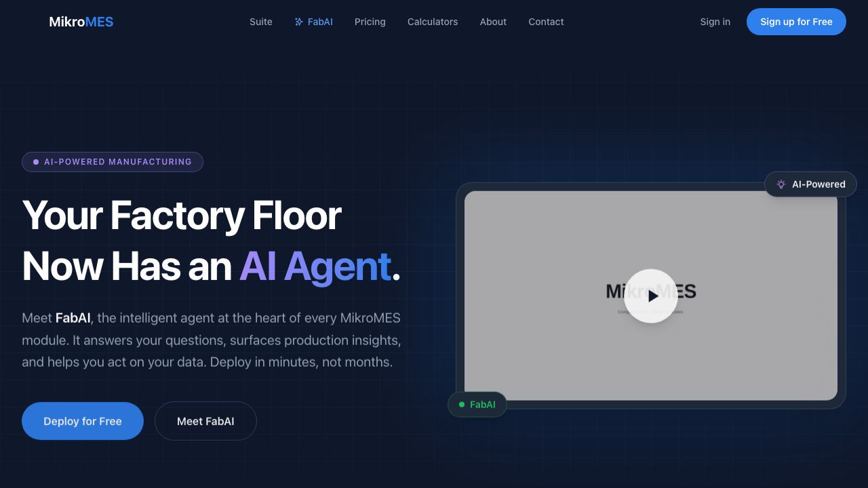Viewport: 868px width, 488px height.
Task: Visit the About page
Action: tap(493, 22)
